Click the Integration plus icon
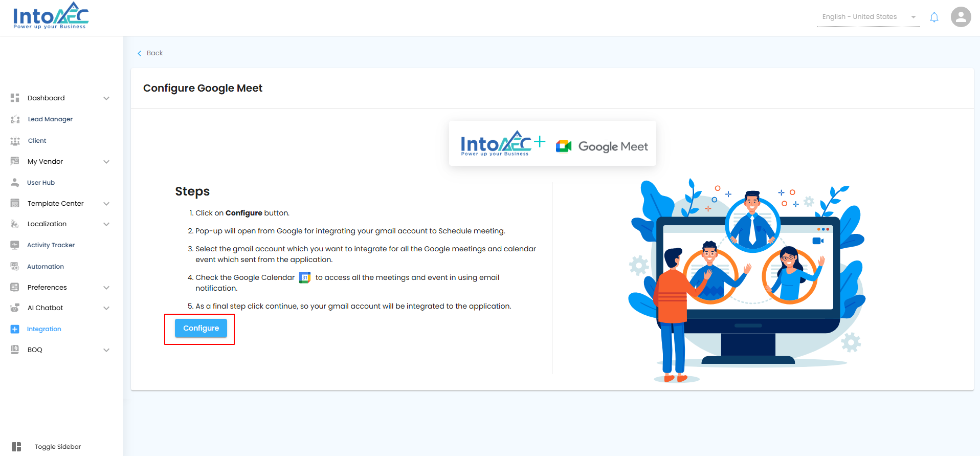 (x=15, y=329)
